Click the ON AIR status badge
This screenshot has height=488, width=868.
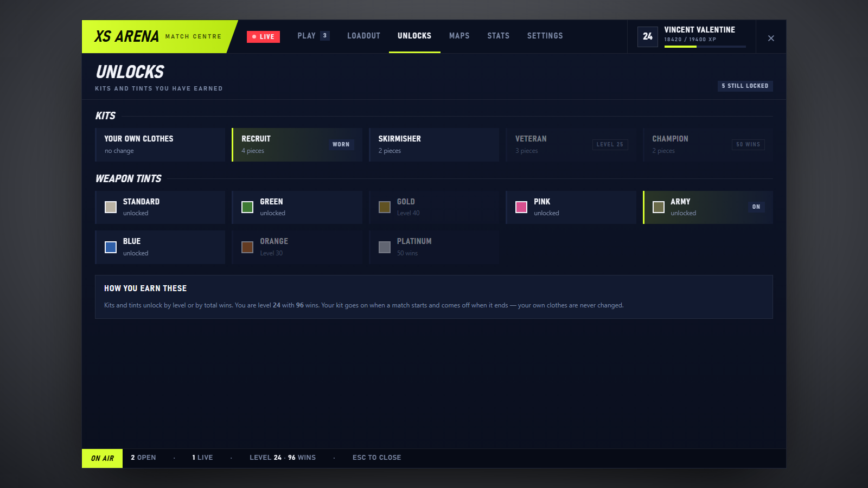[x=103, y=458]
